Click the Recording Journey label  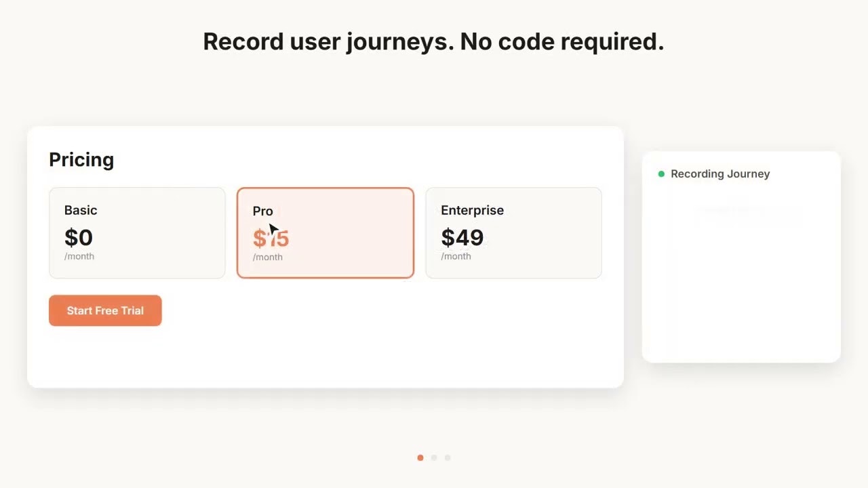[x=720, y=174]
